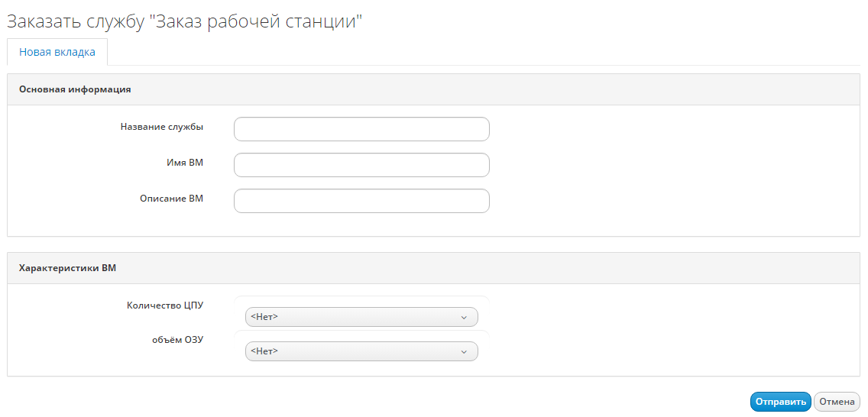Click the Характеристики ВМ section header

coord(67,268)
